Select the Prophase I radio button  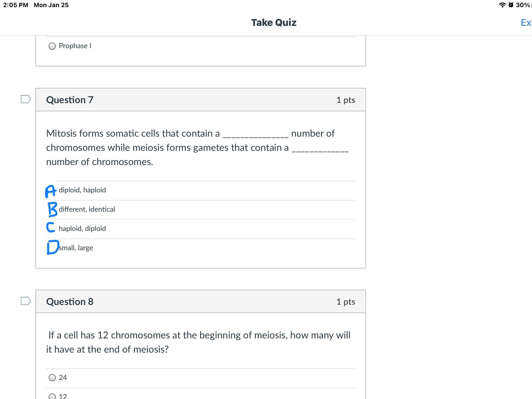[52, 46]
